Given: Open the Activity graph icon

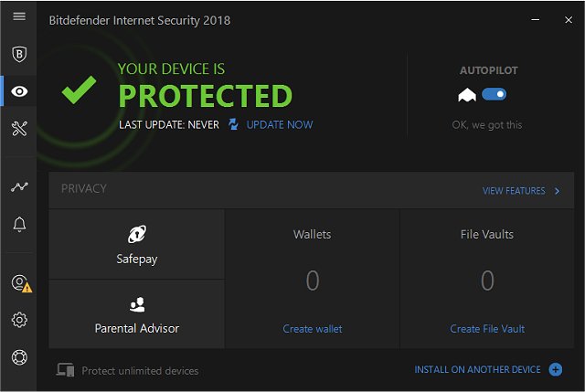Looking at the screenshot, I should [x=19, y=186].
